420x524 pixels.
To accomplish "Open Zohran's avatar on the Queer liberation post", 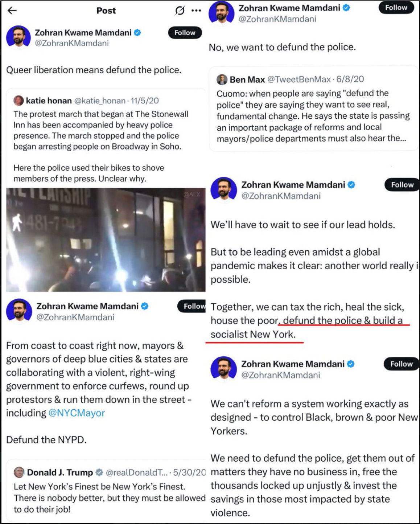I will [18, 37].
